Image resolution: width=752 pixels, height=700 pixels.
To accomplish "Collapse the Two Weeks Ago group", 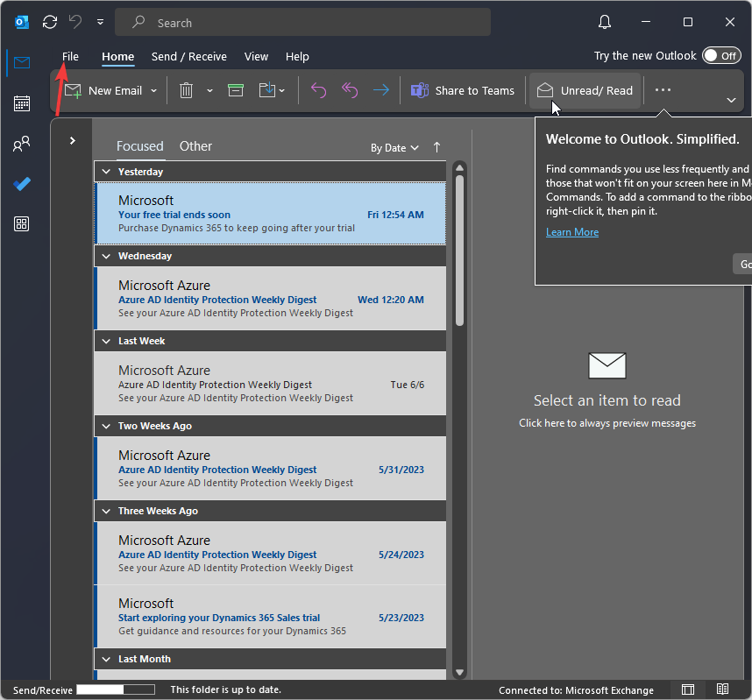I will [106, 426].
